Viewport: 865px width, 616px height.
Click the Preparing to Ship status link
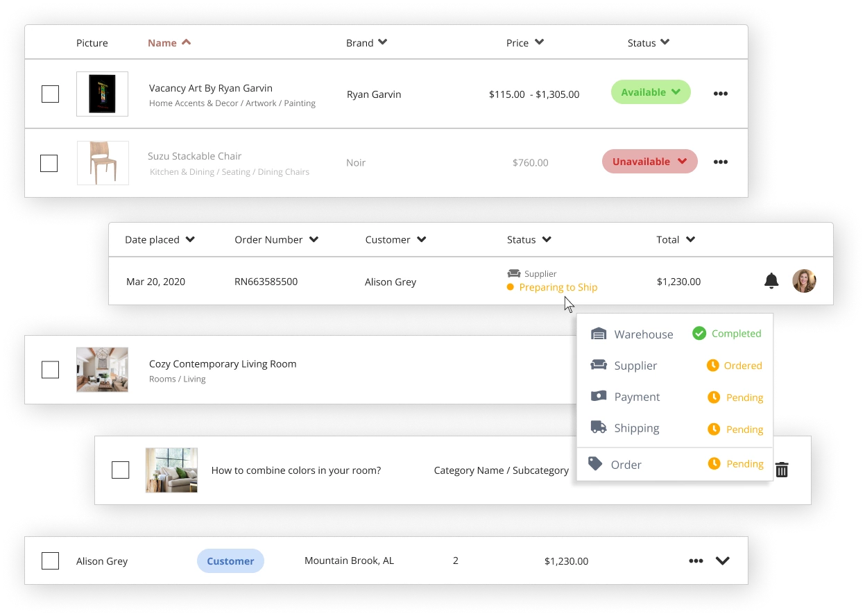pyautogui.click(x=558, y=287)
